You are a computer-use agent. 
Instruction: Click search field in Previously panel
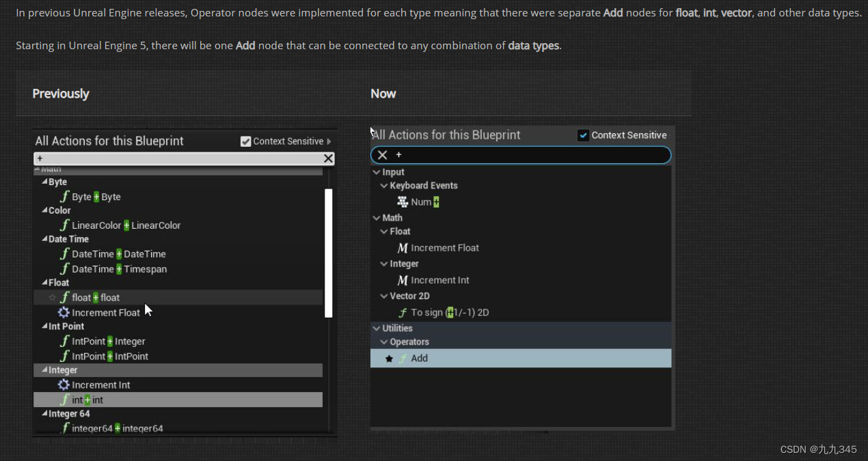coord(178,158)
